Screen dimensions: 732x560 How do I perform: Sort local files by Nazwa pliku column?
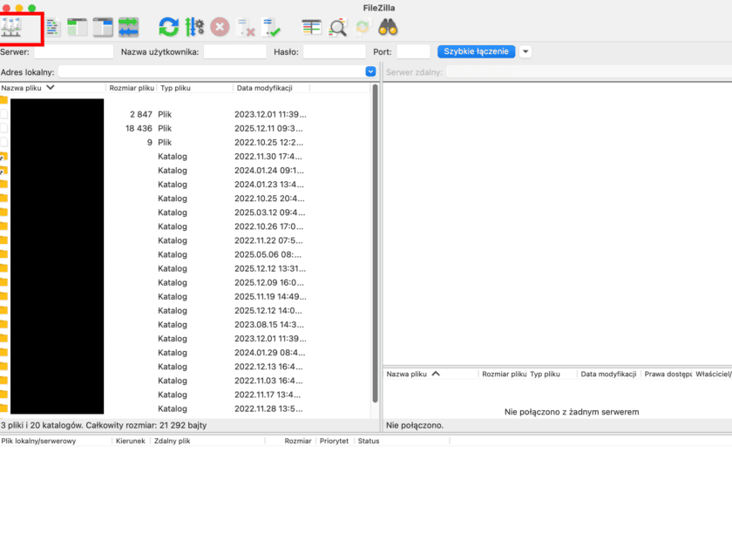(x=26, y=88)
